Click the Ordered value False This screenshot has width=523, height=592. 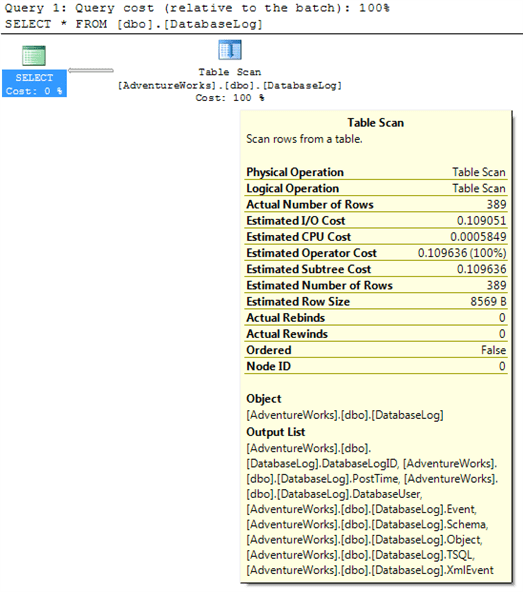pyautogui.click(x=493, y=350)
